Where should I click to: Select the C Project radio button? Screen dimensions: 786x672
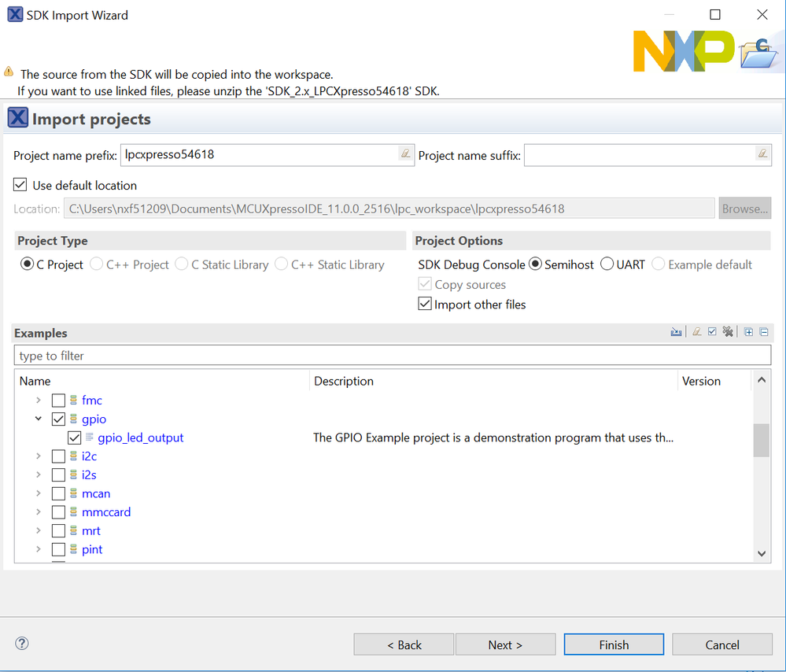(27, 264)
